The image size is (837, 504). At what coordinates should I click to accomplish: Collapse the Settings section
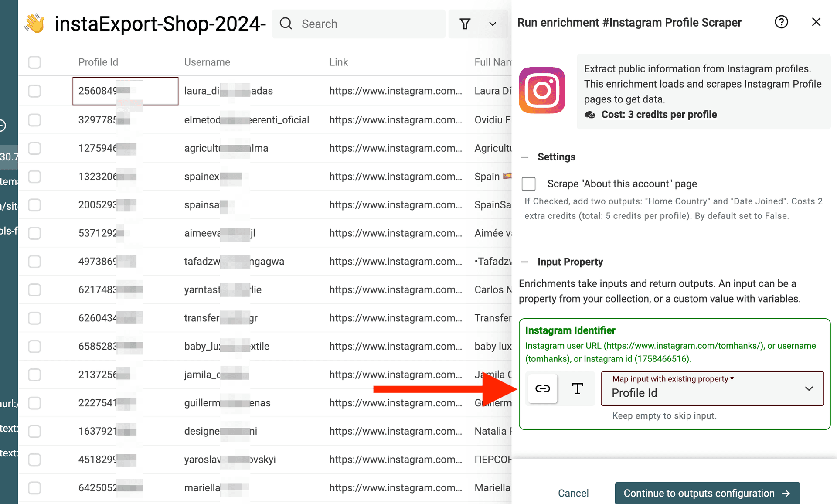click(525, 157)
